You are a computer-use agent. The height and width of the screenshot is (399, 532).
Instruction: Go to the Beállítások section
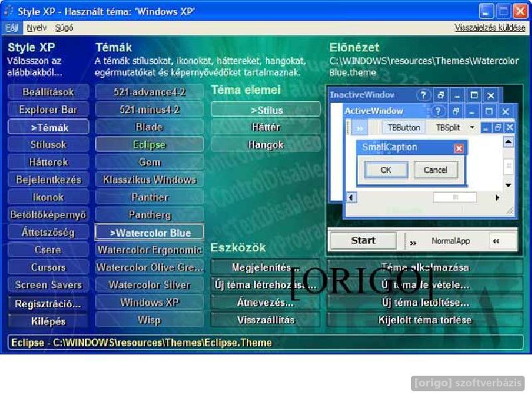[x=48, y=92]
